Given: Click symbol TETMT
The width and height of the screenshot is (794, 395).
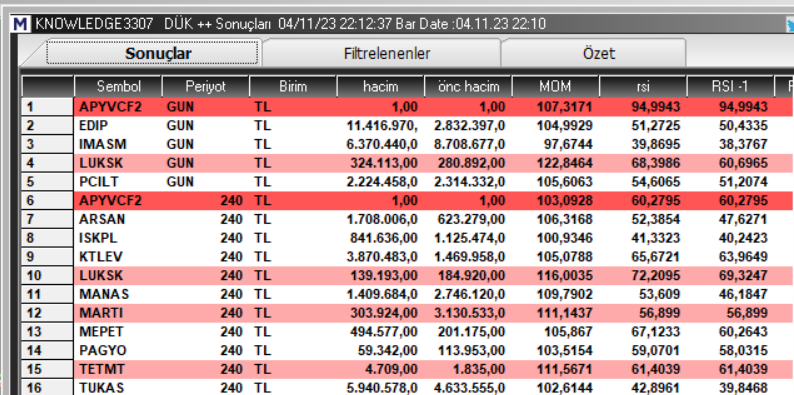Looking at the screenshot, I should [101, 369].
